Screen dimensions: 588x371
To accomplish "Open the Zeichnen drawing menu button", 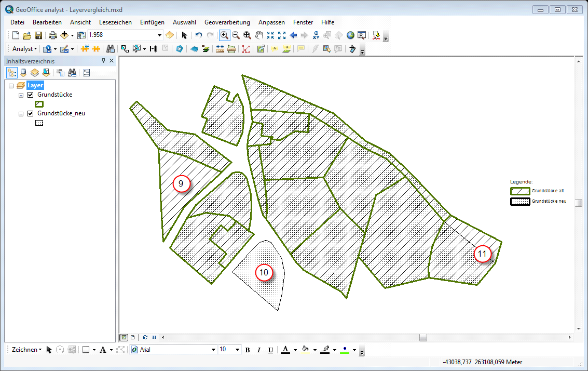I will pyautogui.click(x=26, y=350).
